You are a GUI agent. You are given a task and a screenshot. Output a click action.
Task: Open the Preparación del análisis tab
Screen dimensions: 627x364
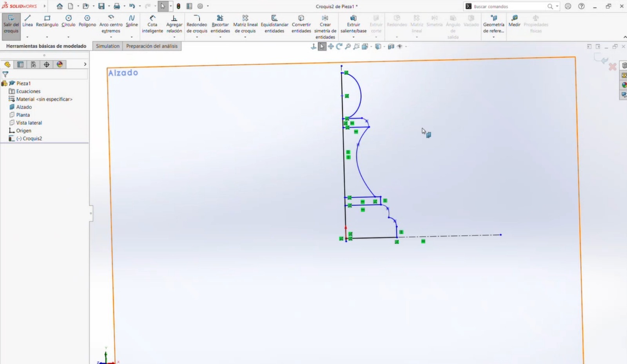(x=152, y=46)
